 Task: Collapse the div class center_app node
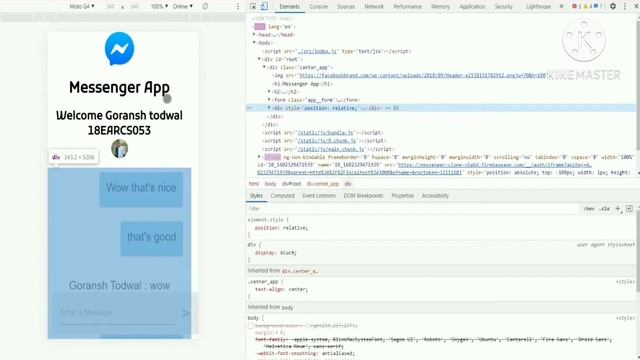[264, 67]
